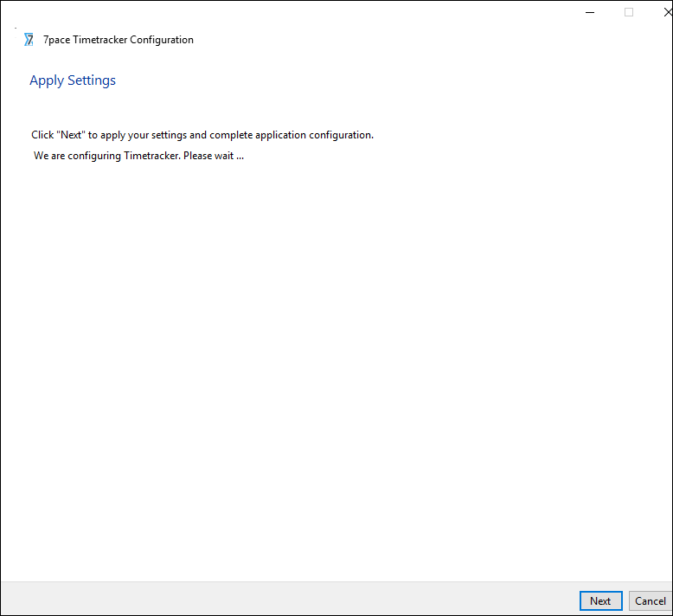Click the Next button to apply settings

(600, 600)
